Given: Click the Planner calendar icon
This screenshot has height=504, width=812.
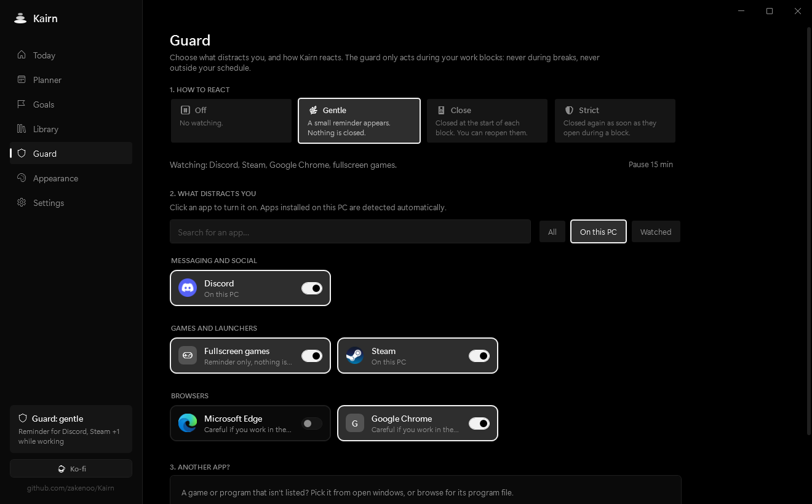Looking at the screenshot, I should (22, 80).
